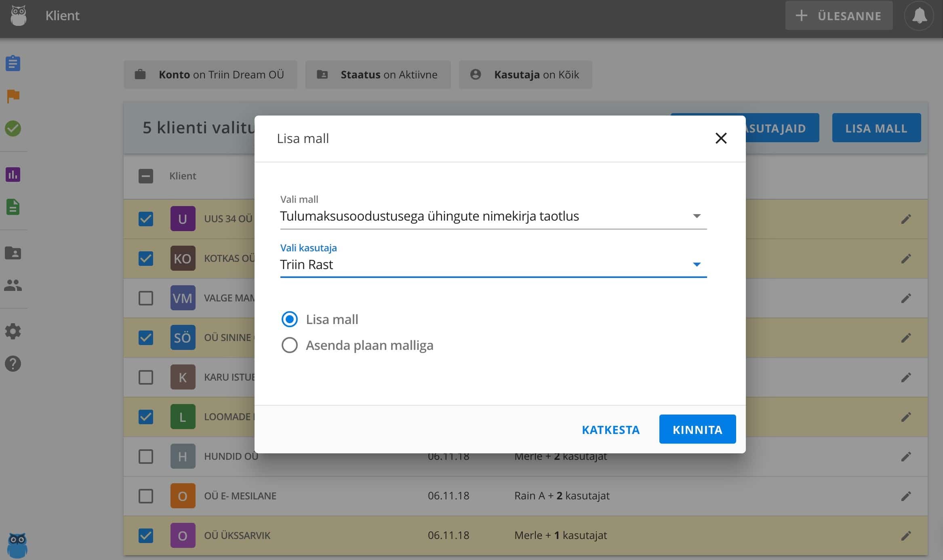Screen dimensions: 943x560
Task: Uncheck the OÜ ÜKSSARVIK checkbox
Action: click(145, 535)
